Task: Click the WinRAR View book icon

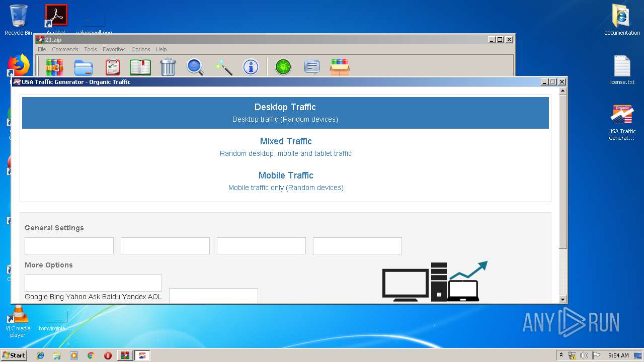Action: coord(140,67)
